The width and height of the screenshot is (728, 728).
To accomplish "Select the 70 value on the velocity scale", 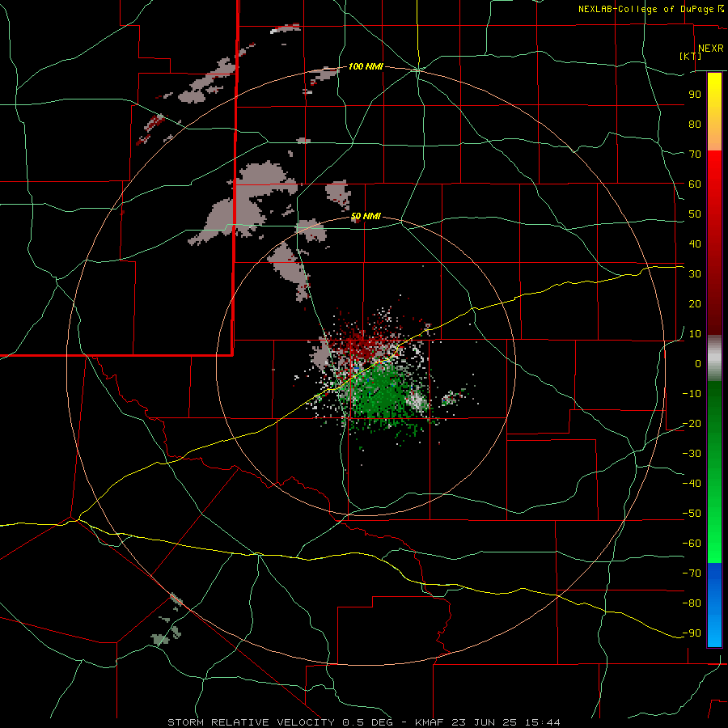I will coord(695,154).
